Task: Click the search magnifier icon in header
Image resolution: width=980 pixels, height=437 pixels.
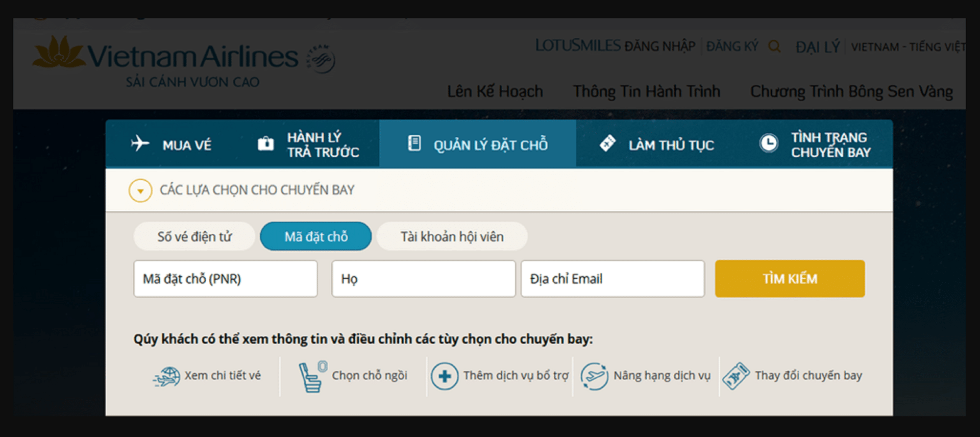Action: tap(774, 46)
